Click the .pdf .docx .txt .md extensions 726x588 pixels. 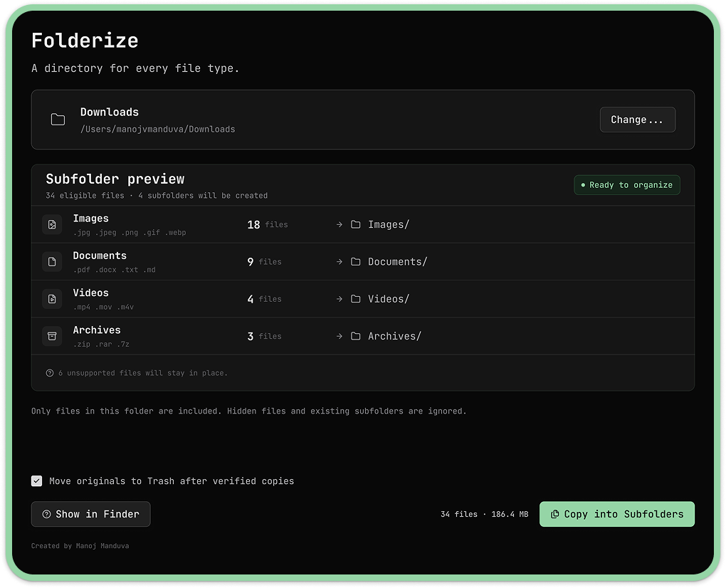[115, 270]
